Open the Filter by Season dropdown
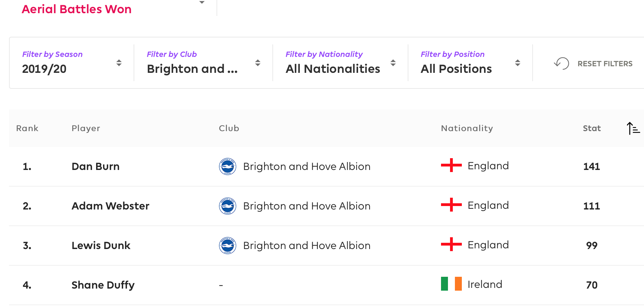The image size is (644, 308). click(x=72, y=63)
